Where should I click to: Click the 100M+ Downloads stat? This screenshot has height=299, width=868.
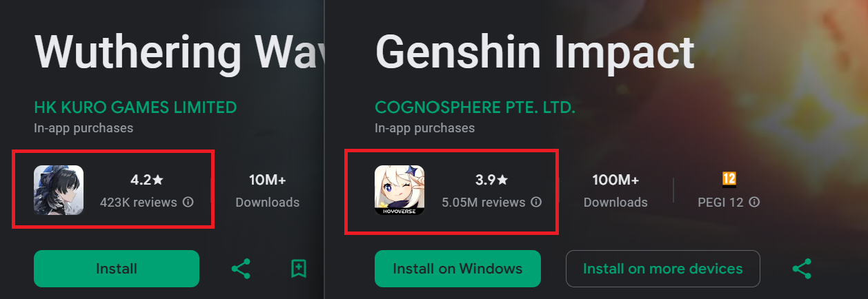pyautogui.click(x=615, y=191)
